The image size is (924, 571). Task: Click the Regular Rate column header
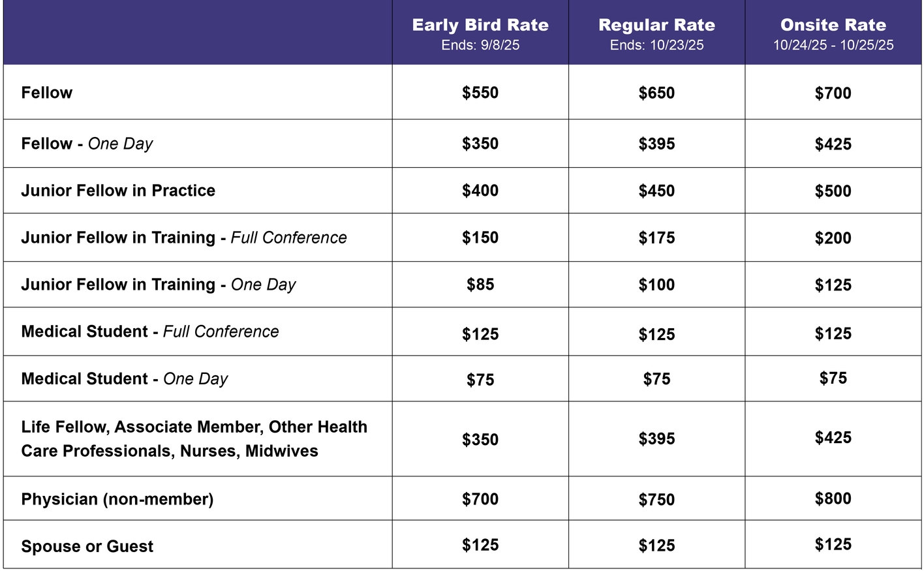click(x=656, y=25)
